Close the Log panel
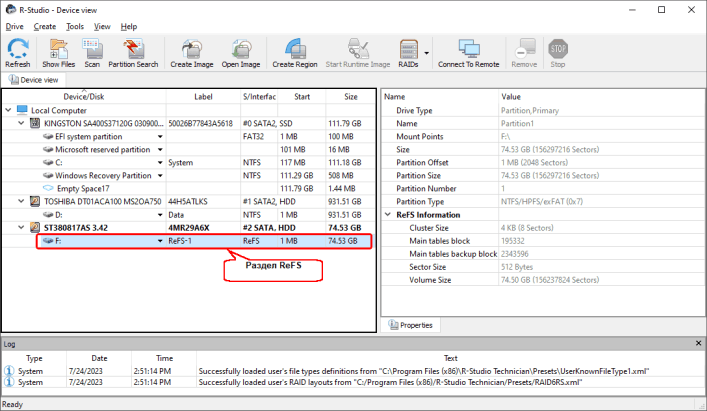This screenshot has width=707, height=411. pyautogui.click(x=698, y=343)
